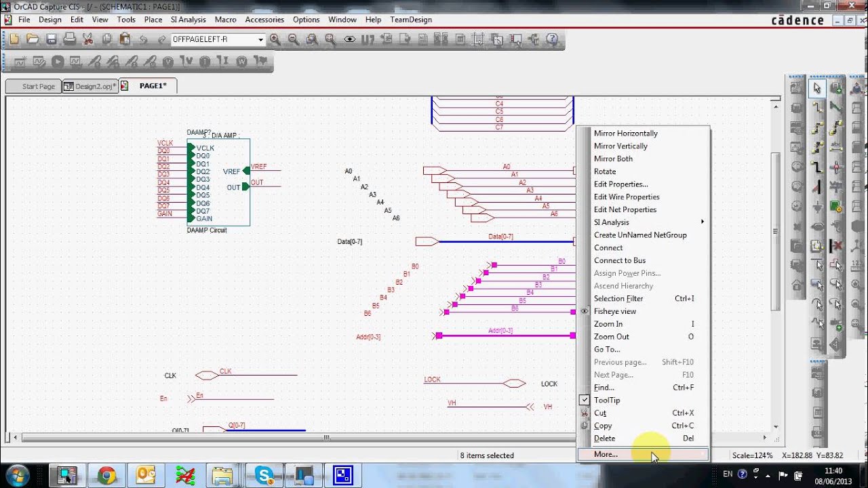Choose Mirror Horizontally from context menu

tap(642, 134)
